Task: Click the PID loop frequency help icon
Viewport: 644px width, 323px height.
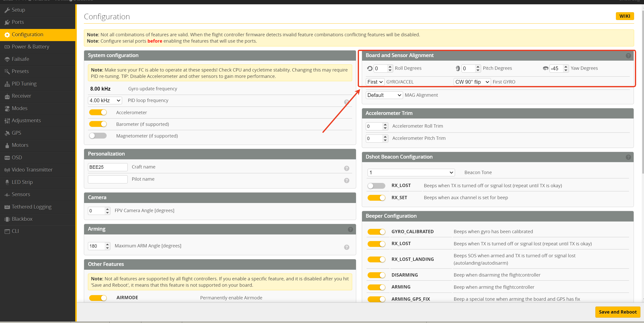Action: (347, 102)
